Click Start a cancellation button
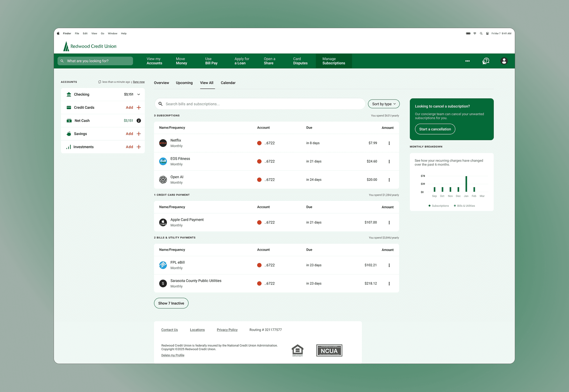The width and height of the screenshot is (569, 392). pos(435,129)
